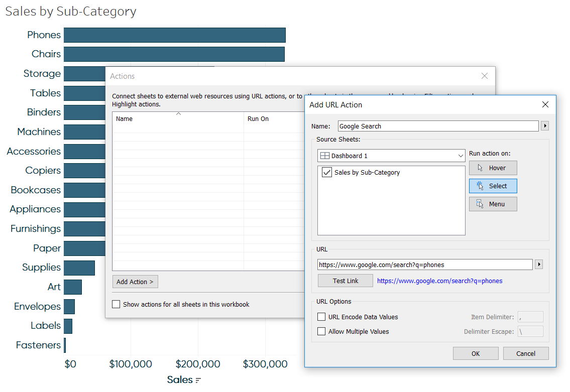Uncheck Sales by Sub-Category source sheet
570x392 pixels.
(x=327, y=173)
